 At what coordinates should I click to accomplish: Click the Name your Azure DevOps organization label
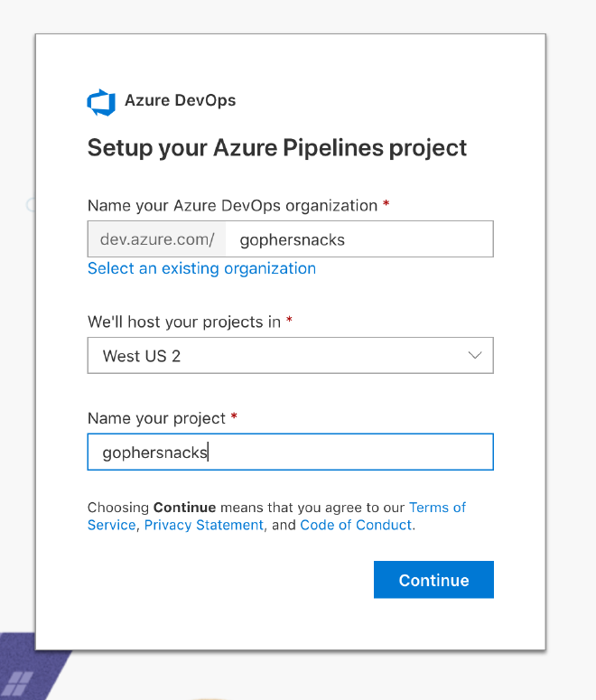[232, 205]
